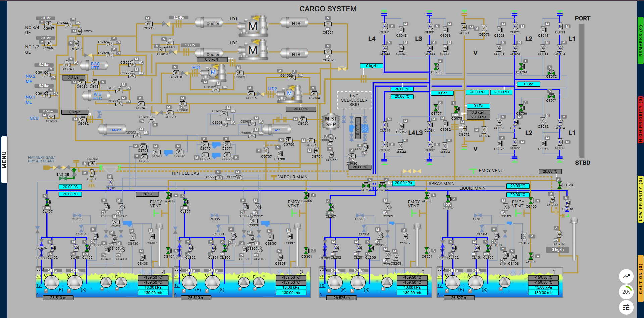This screenshot has width=644, height=318.
Task: Click the CL107 green liquid valve
Action: coord(448,199)
